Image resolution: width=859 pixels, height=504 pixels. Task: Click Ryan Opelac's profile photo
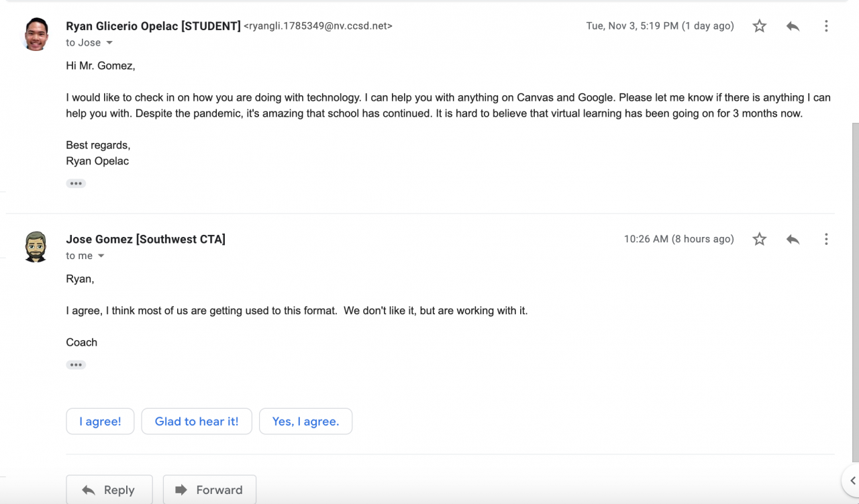(36, 34)
